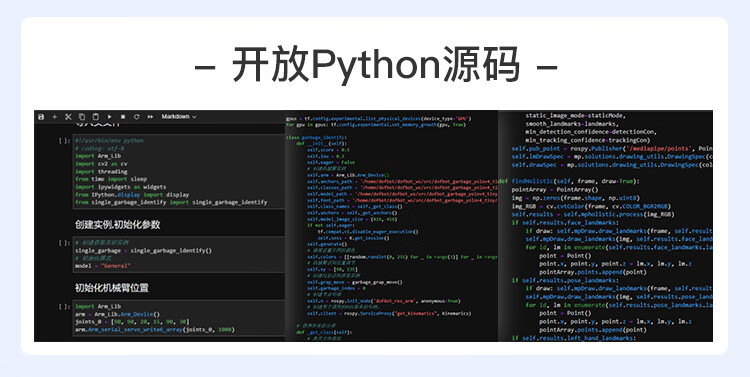Click 'self.grap_move = garbage_grap_move()' line
This screenshot has height=377, width=750.
tap(354, 282)
